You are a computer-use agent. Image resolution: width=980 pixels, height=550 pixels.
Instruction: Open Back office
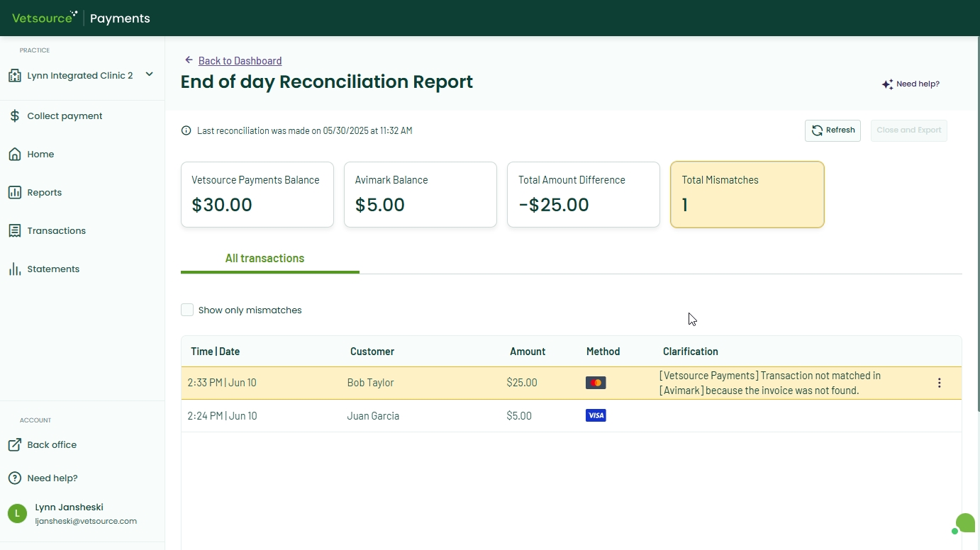52,445
